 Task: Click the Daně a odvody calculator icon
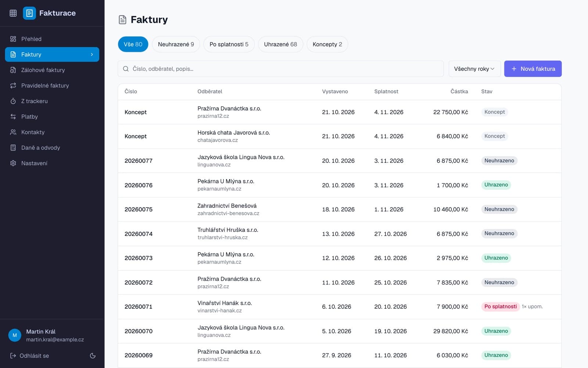[x=13, y=148]
